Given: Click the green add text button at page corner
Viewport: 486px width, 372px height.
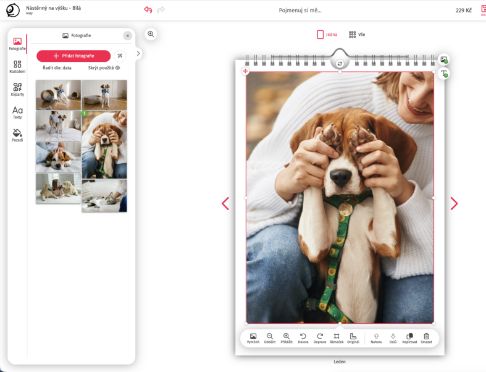Looking at the screenshot, I should pos(444,73).
